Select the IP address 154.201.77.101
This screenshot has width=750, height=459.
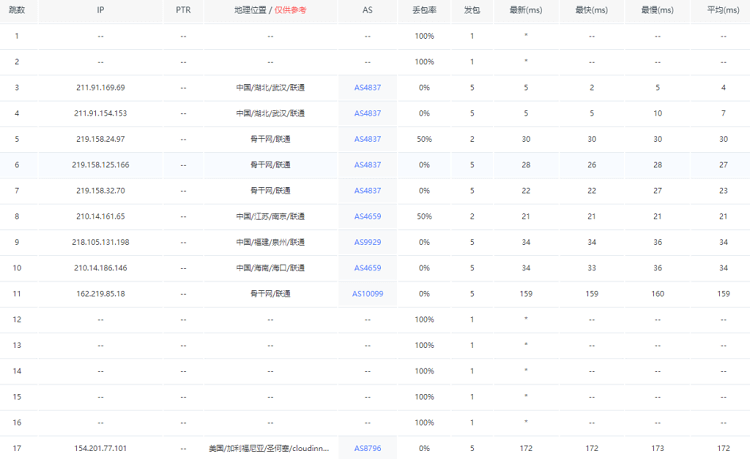point(100,448)
